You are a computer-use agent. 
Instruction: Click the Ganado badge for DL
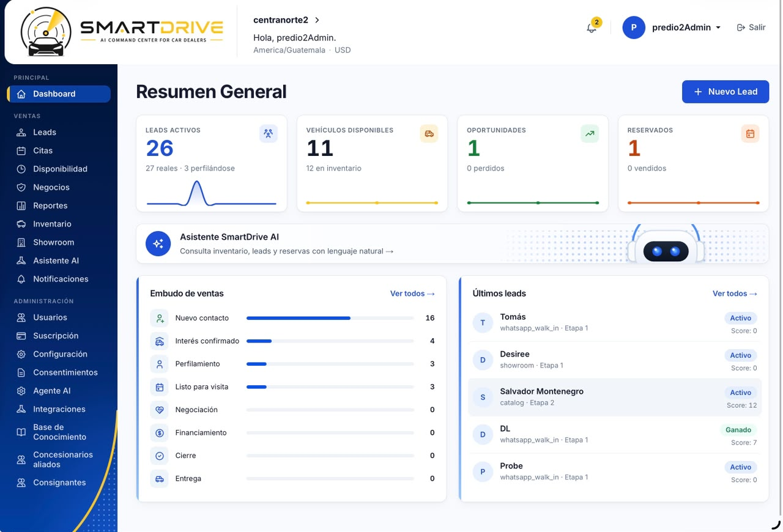click(x=738, y=430)
